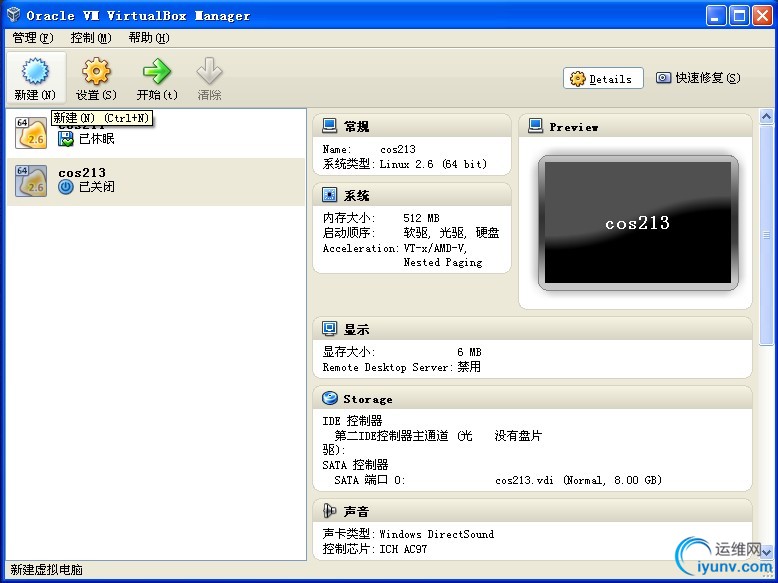
Task: Click the 没有盘片 (no disc) text
Action: [x=519, y=436]
